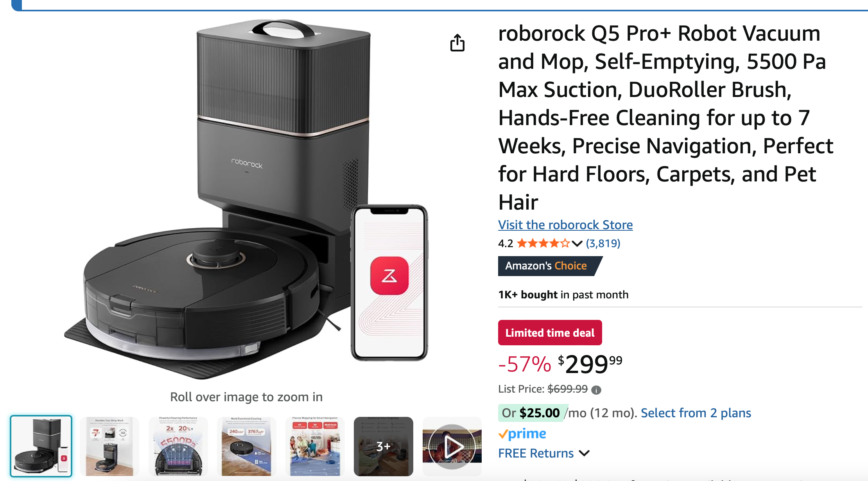Select the 5500Pa cleaning performance thumbnail
868x481 pixels.
click(178, 446)
